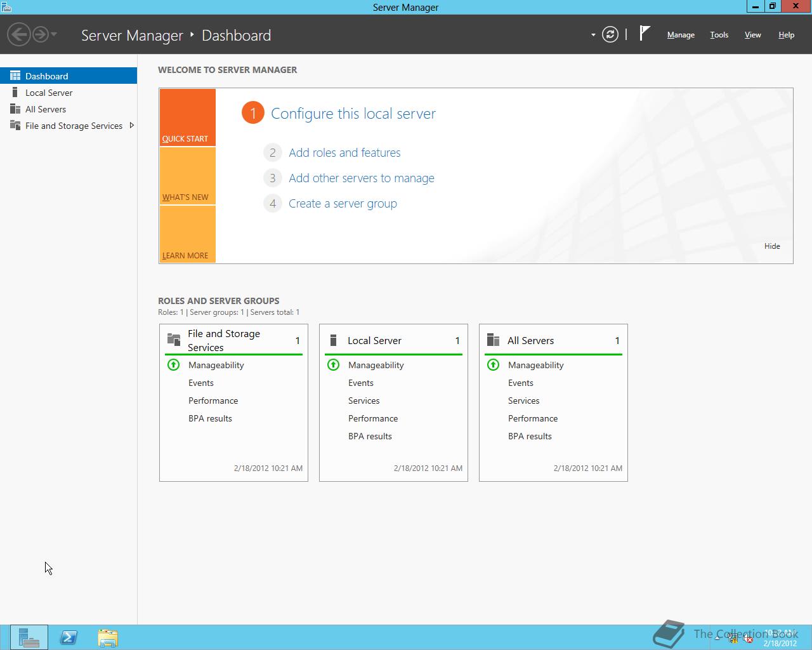Click Server Manager breadcrumb text

click(132, 36)
